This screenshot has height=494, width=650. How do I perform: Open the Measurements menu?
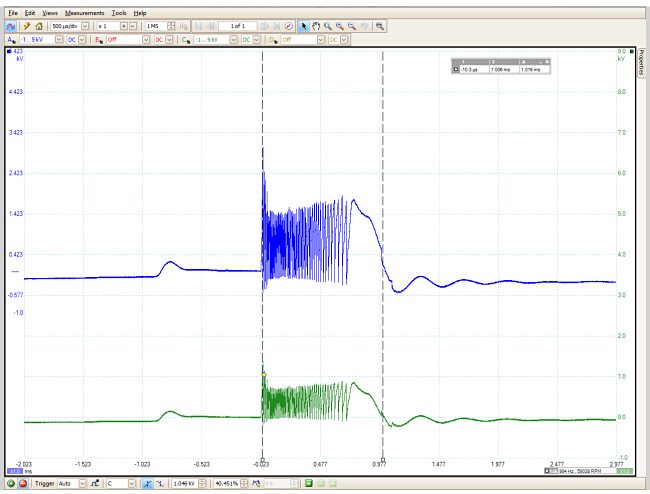83,12
